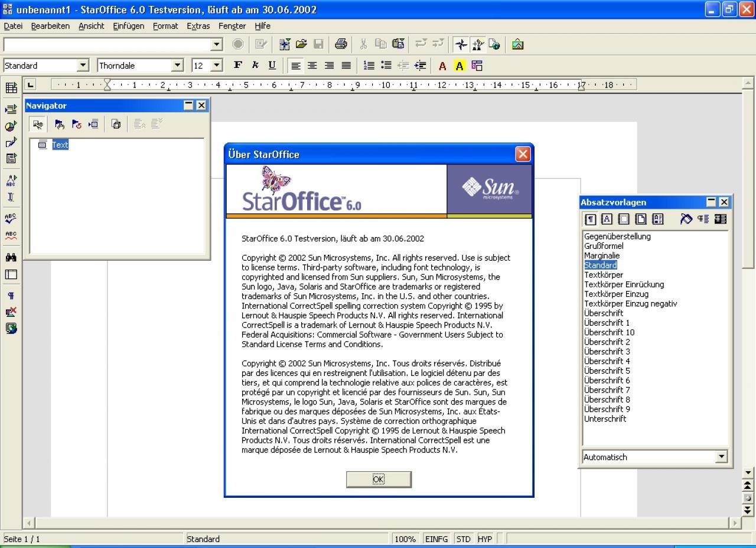Open the font name Thorndale dropdown

[x=178, y=66]
